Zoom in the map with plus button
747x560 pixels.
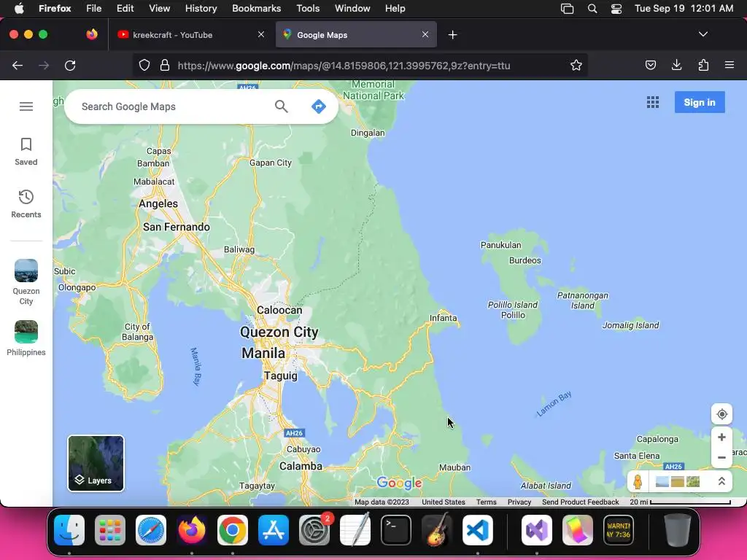[721, 437]
